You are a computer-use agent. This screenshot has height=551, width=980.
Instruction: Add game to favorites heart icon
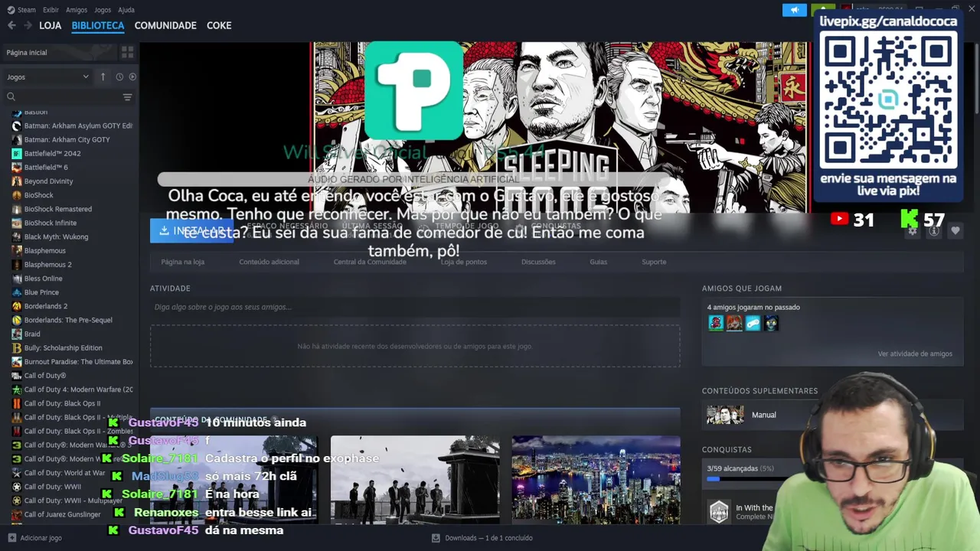coord(955,230)
